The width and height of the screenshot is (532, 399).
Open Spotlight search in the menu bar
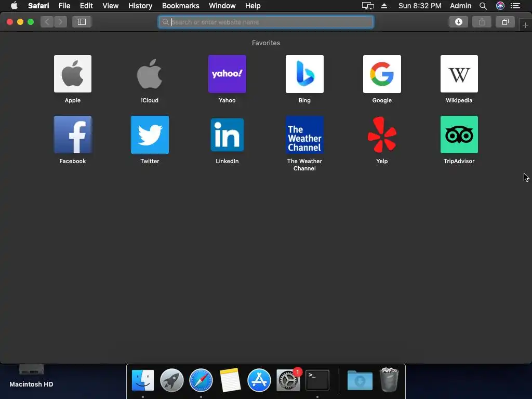click(483, 6)
